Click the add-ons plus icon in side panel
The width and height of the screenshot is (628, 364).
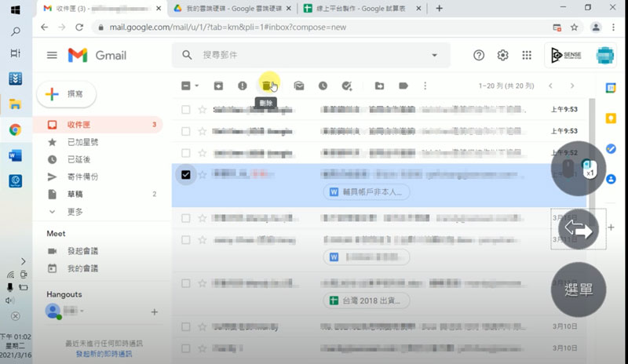tap(611, 227)
